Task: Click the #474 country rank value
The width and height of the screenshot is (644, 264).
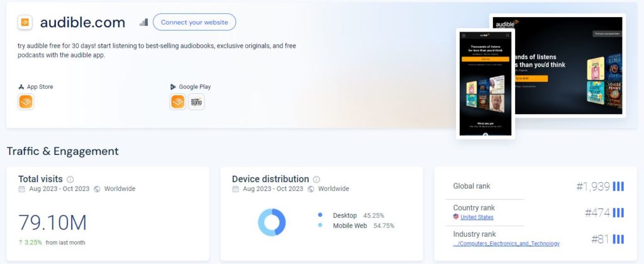Action: [597, 213]
